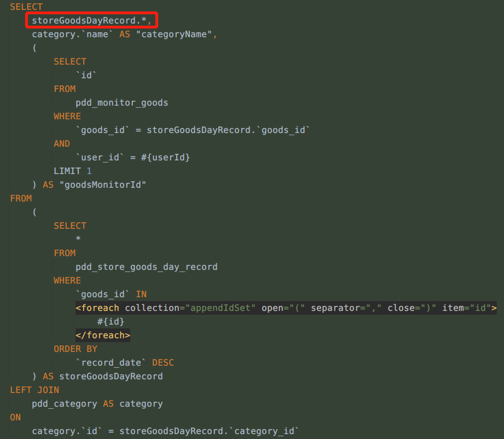Click the top-level SELECT keyword
Screen dimensions: 504x439
pyautogui.click(x=26, y=7)
